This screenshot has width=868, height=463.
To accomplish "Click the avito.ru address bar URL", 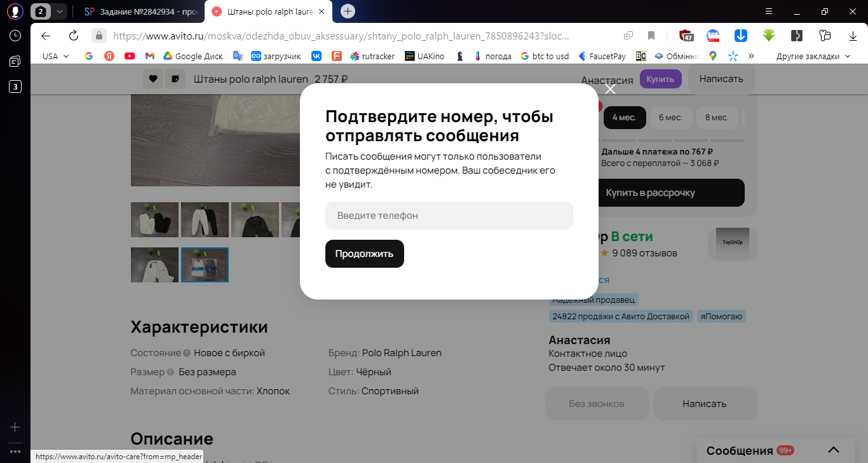I will (x=341, y=36).
